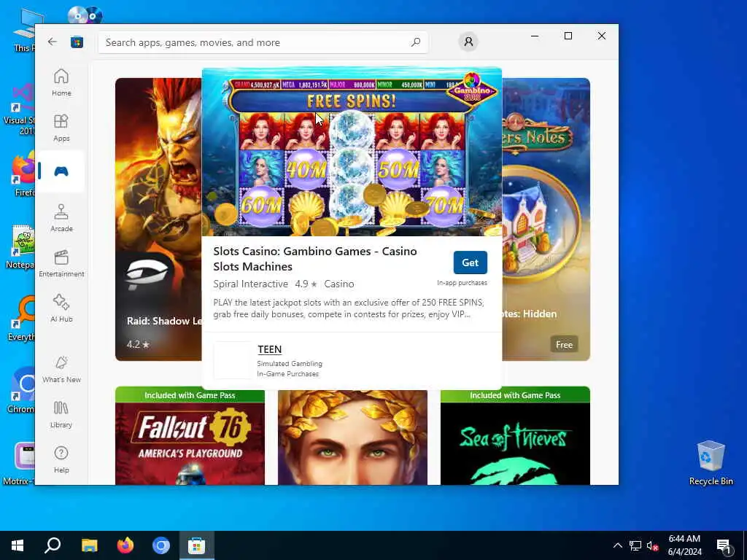The width and height of the screenshot is (747, 560).
Task: Select the Chromium desktop shortcut
Action: point(20,389)
